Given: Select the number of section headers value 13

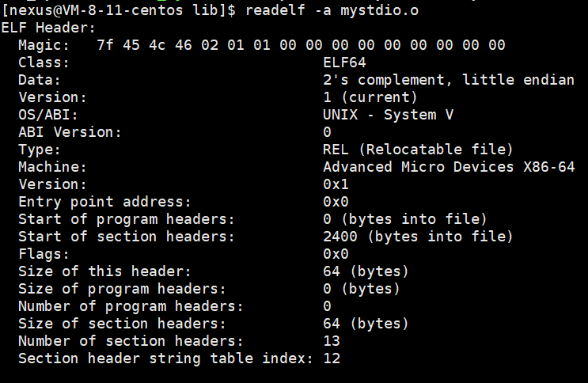Looking at the screenshot, I should (x=332, y=341).
